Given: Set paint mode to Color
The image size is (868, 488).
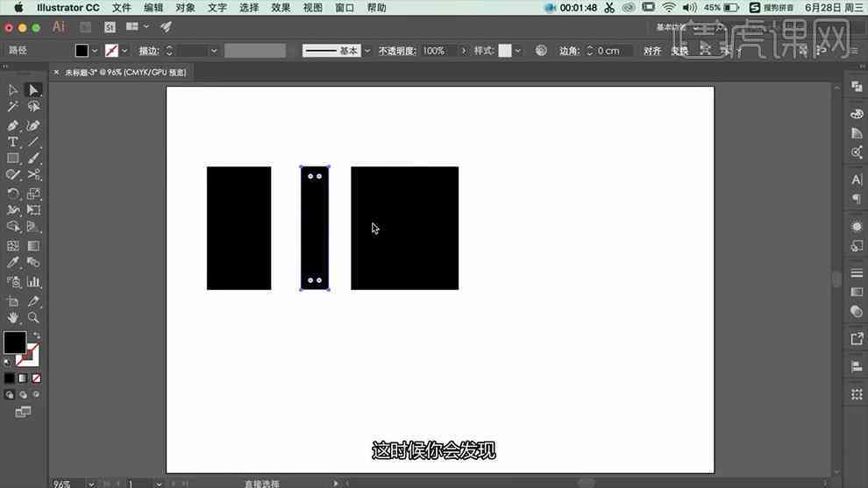Looking at the screenshot, I should click(10, 378).
